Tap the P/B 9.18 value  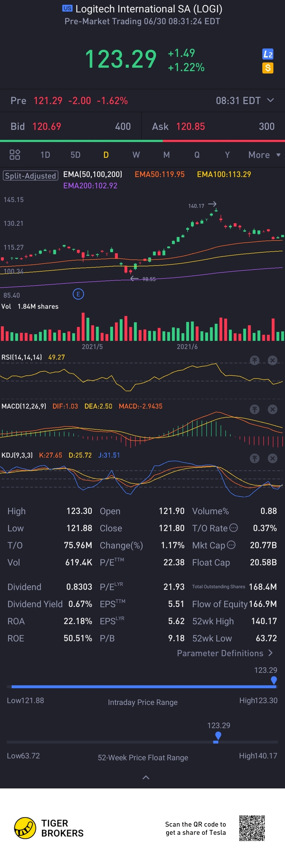click(x=176, y=638)
